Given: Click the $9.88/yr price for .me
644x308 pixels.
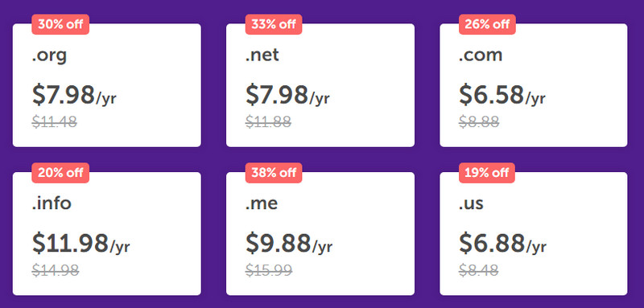Looking at the screenshot, I should click(289, 244).
